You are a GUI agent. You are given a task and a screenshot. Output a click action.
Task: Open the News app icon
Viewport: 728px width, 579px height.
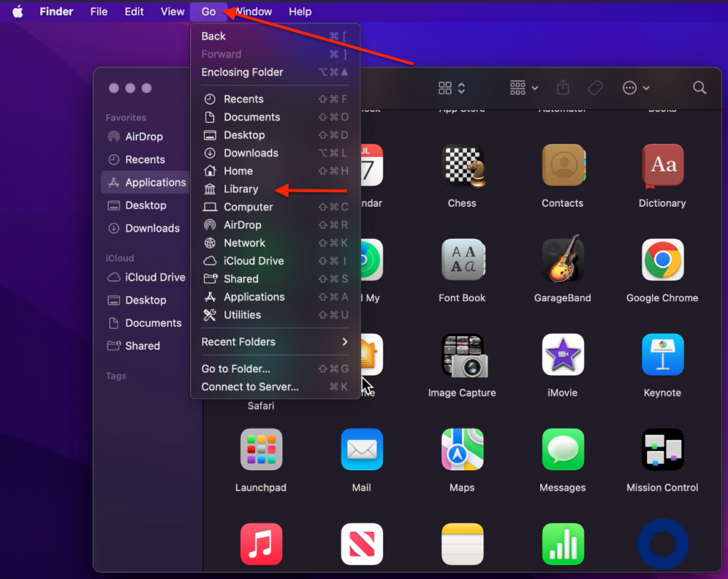(x=362, y=544)
